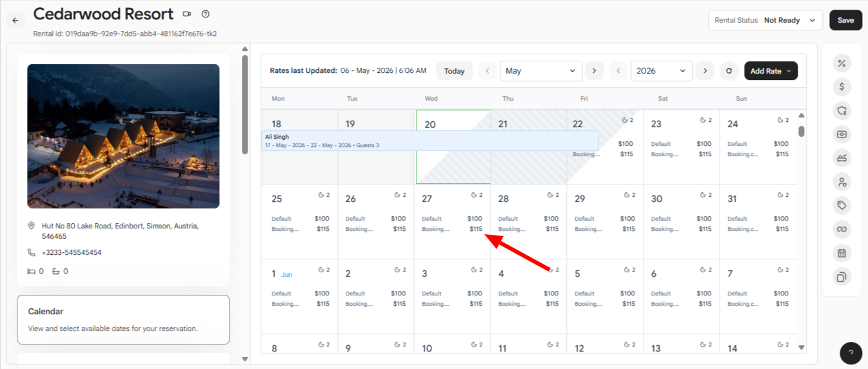This screenshot has width=868, height=369.
Task: Select the May 19 calendar cell
Action: [x=376, y=147]
